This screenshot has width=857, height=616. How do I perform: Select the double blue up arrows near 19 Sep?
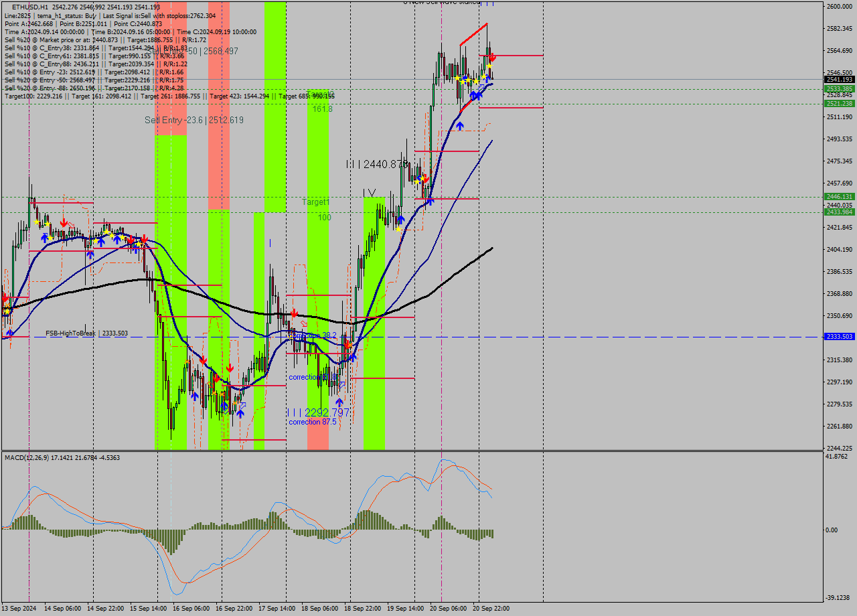point(475,95)
